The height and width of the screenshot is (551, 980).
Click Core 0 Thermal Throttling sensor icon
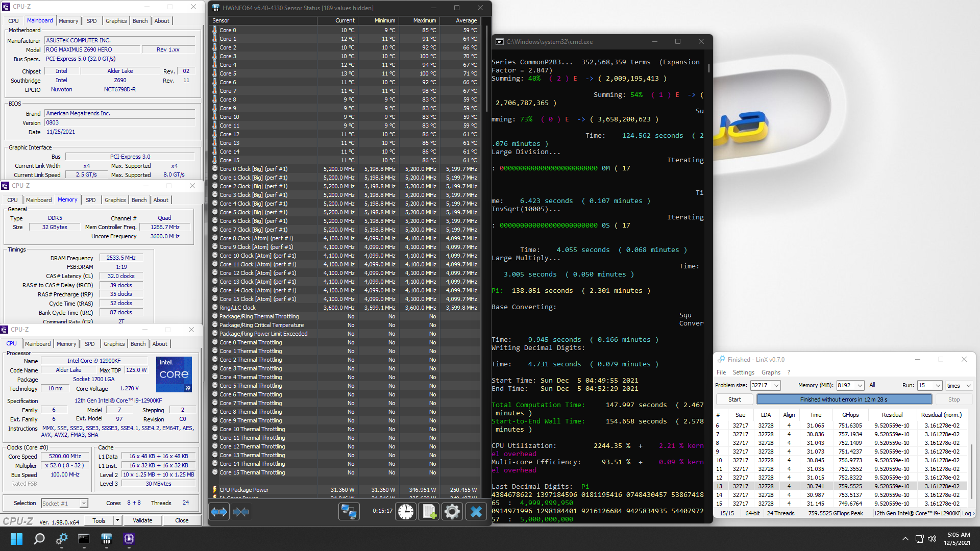(x=215, y=342)
